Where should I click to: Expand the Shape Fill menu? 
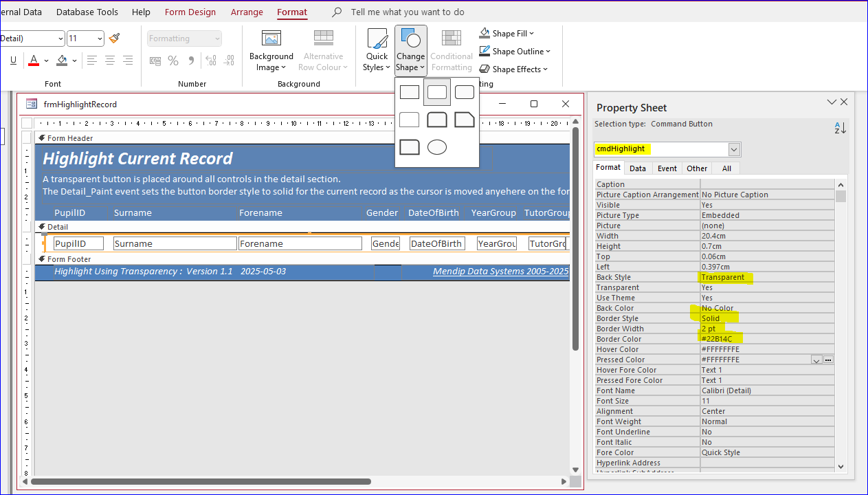(x=507, y=33)
